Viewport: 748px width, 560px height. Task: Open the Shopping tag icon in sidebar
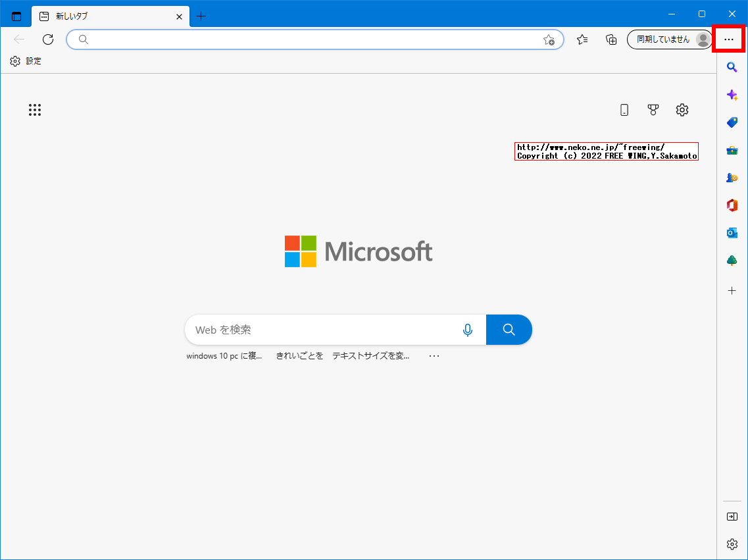[x=732, y=122]
